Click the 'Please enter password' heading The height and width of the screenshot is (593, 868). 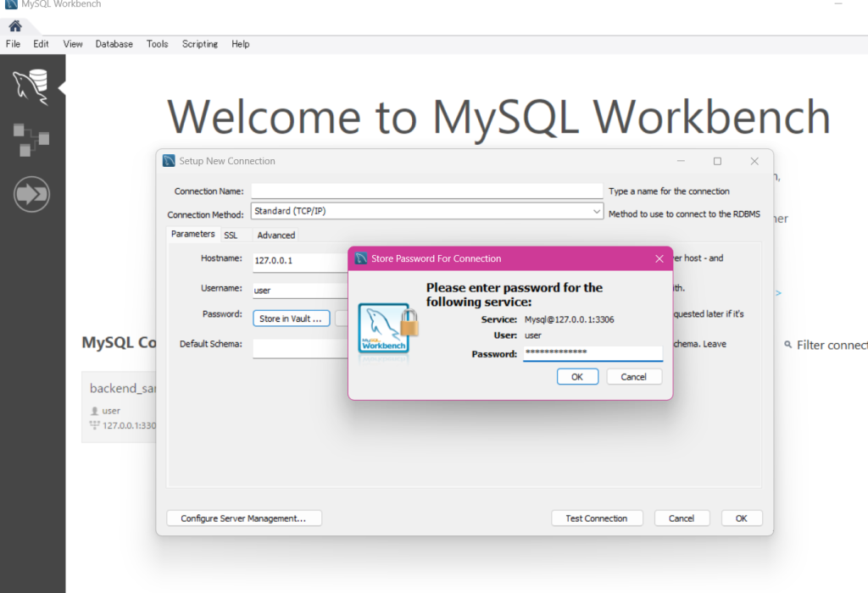(x=515, y=295)
